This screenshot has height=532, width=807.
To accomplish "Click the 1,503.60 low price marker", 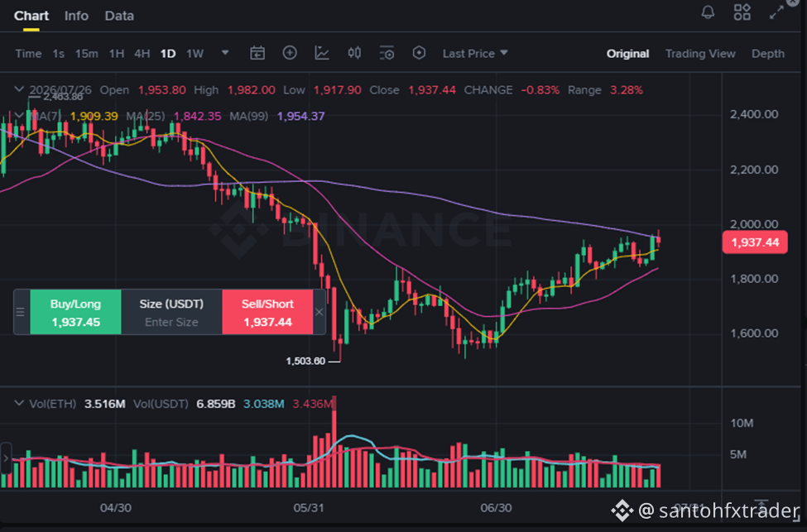I will pos(305,362).
